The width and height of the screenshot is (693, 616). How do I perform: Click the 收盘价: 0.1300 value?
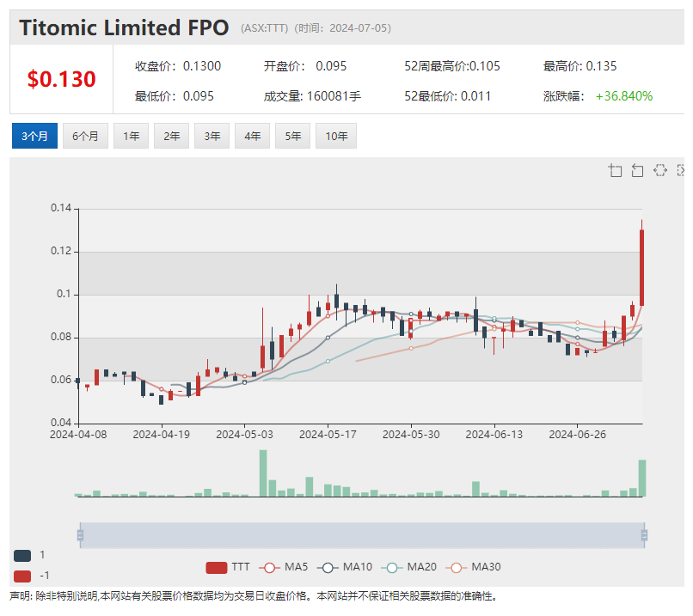178,66
